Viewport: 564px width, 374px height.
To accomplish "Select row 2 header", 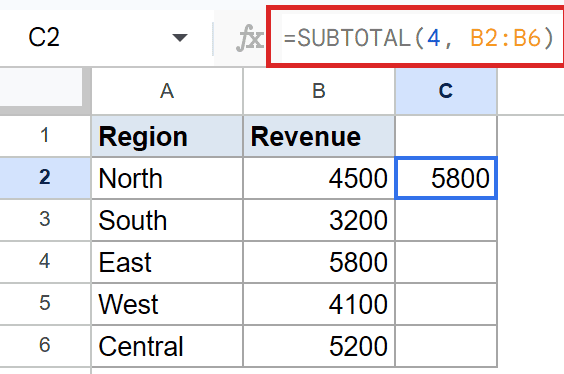I will click(x=45, y=178).
